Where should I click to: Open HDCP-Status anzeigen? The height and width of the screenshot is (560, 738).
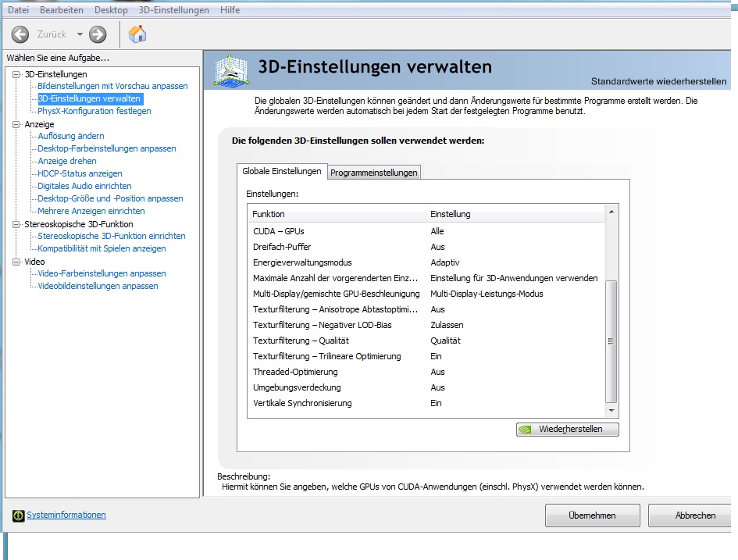pyautogui.click(x=80, y=173)
